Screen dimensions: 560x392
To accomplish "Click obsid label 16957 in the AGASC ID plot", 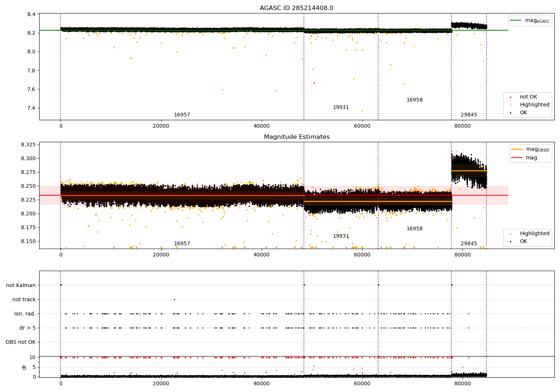I will point(182,115).
